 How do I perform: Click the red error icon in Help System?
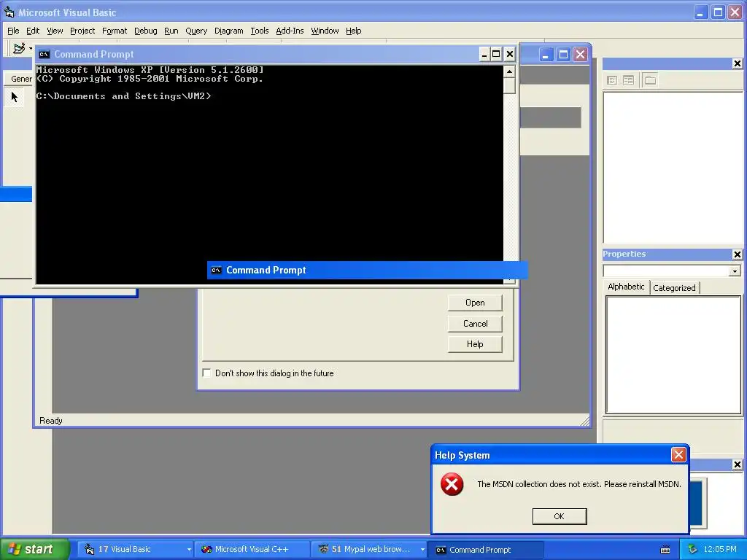452,485
